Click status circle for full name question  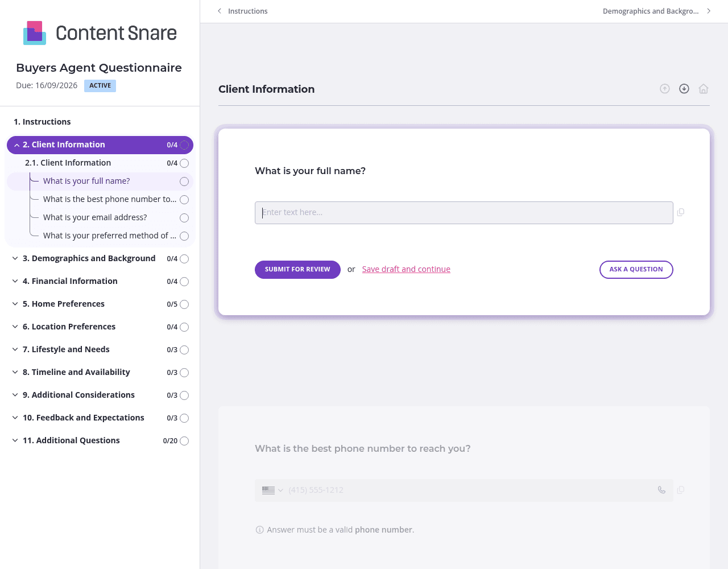click(184, 182)
